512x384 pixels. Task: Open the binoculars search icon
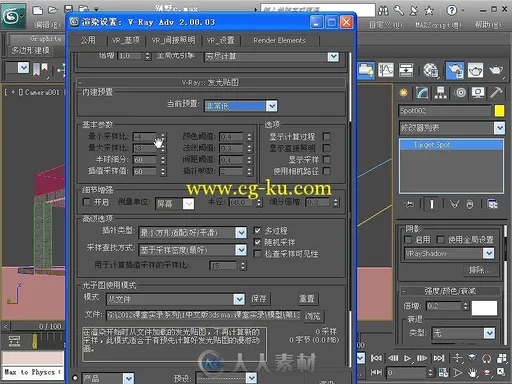coord(384,11)
